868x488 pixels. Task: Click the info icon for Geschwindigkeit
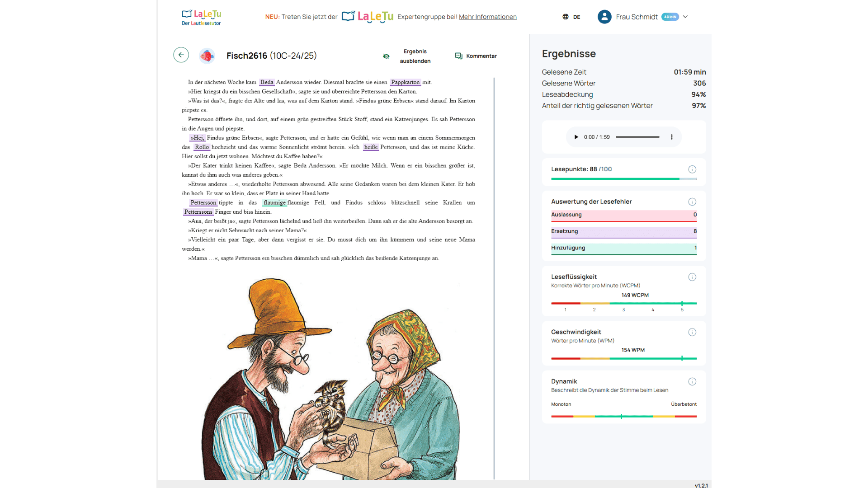[692, 332]
